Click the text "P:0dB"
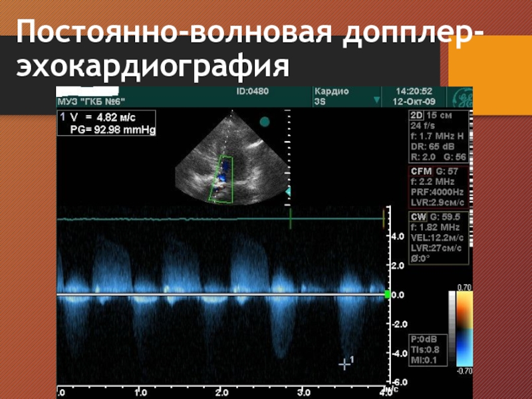This screenshot has height=399, width=532. click(424, 339)
